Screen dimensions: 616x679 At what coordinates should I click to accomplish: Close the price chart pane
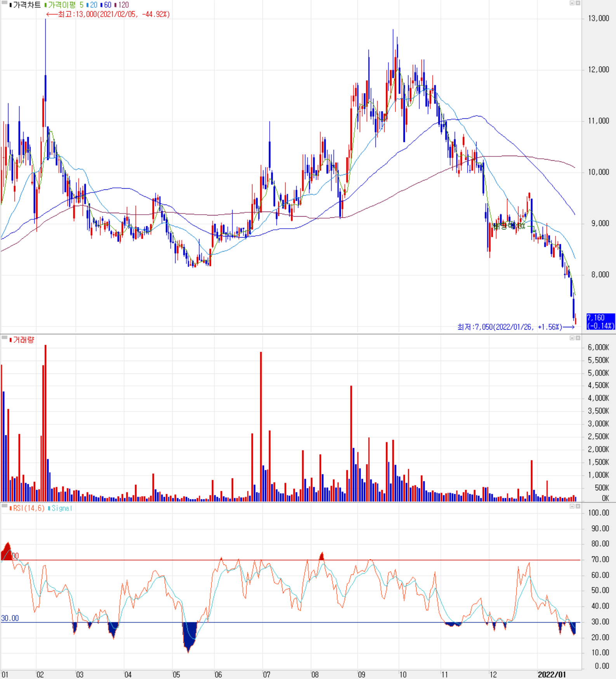point(578,3)
